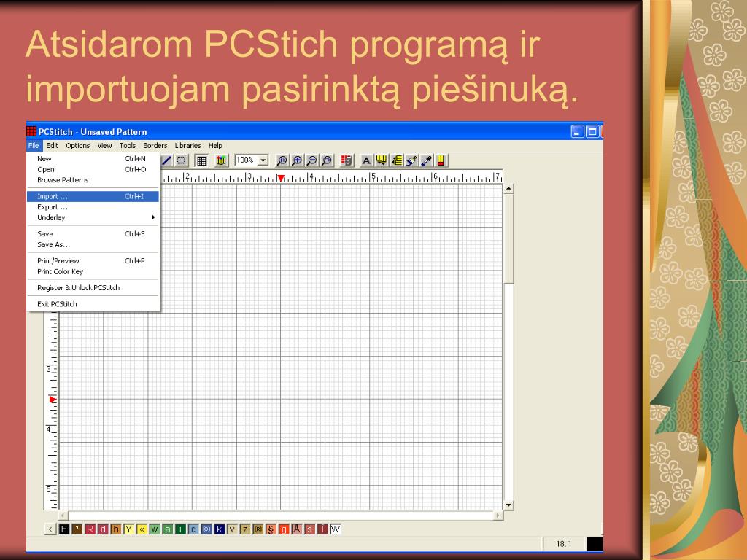This screenshot has width=747, height=560.
Task: Click Import … in the File menu
Action: [x=93, y=196]
